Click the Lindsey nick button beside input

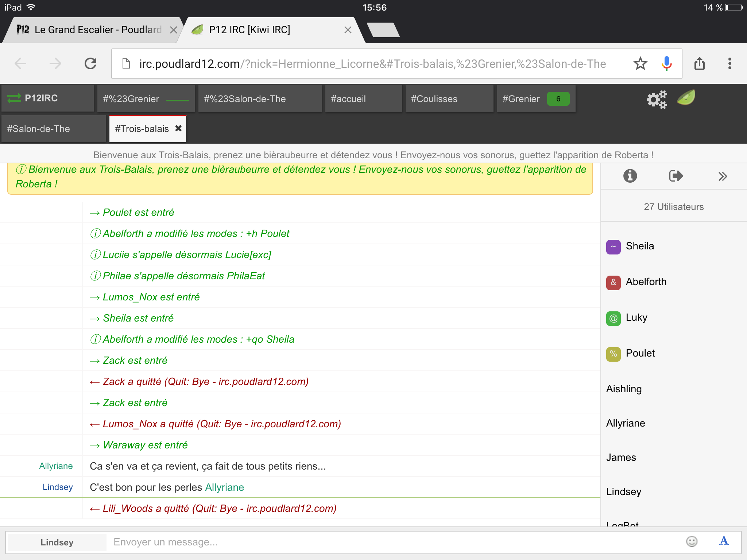pyautogui.click(x=57, y=542)
